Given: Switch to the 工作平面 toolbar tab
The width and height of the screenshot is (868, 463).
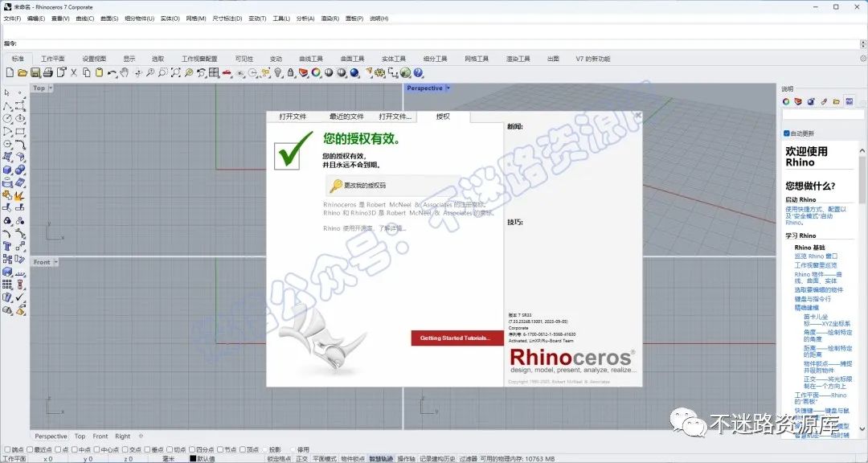Looking at the screenshot, I should (x=53, y=59).
